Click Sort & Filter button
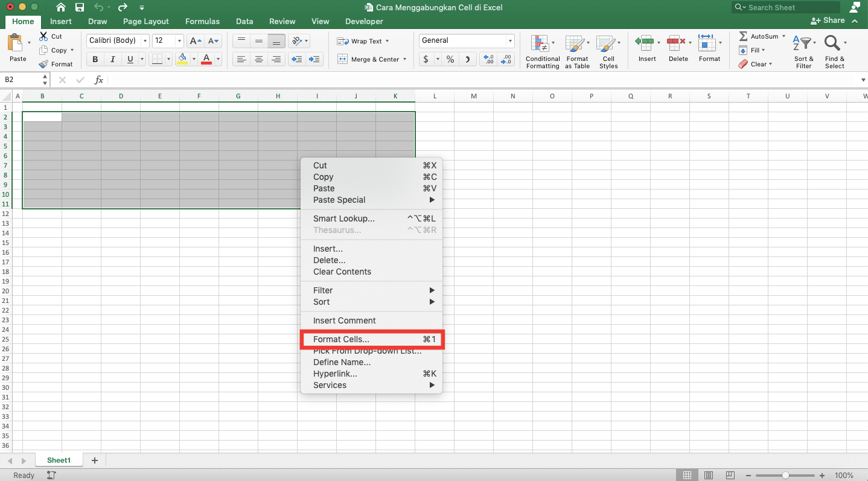868x481 pixels. tap(804, 52)
